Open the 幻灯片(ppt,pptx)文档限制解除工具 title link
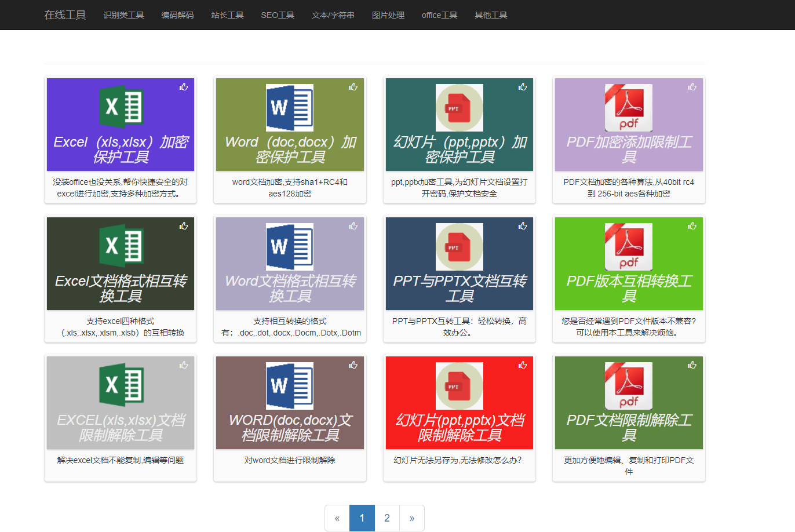 pyautogui.click(x=460, y=428)
